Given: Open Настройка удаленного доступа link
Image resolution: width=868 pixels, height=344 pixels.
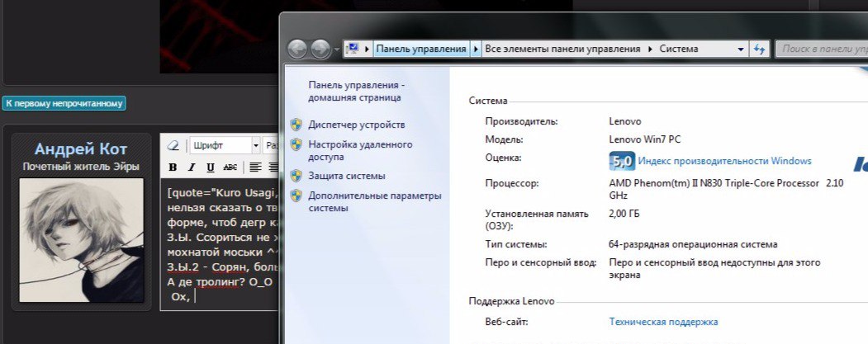Looking at the screenshot, I should click(360, 150).
